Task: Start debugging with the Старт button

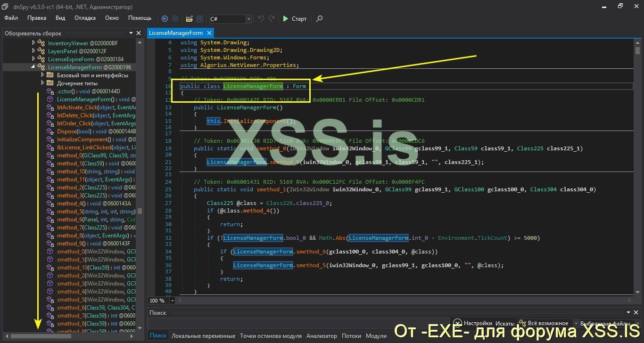Action: click(295, 19)
